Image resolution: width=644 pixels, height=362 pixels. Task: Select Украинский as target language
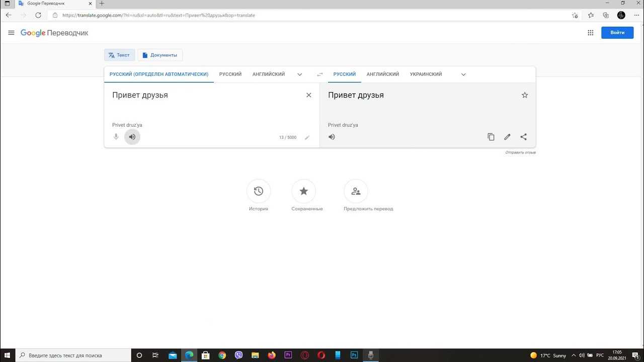point(426,74)
